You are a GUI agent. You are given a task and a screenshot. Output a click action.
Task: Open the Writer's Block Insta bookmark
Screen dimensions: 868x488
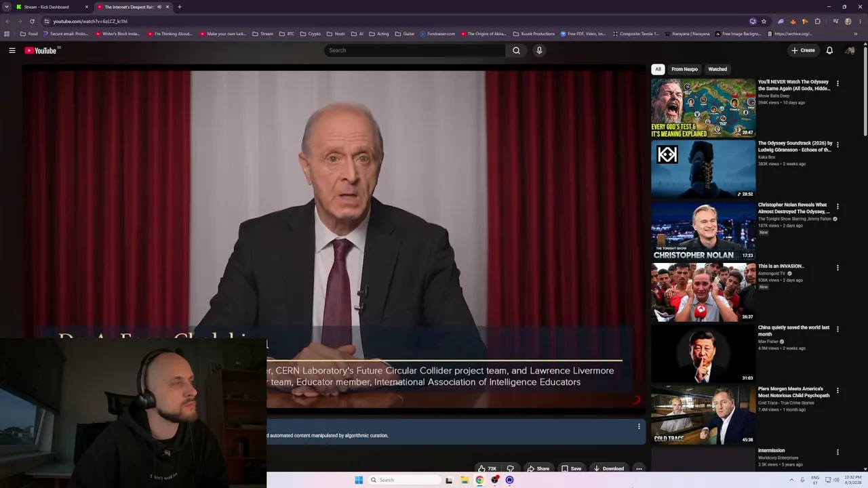117,34
